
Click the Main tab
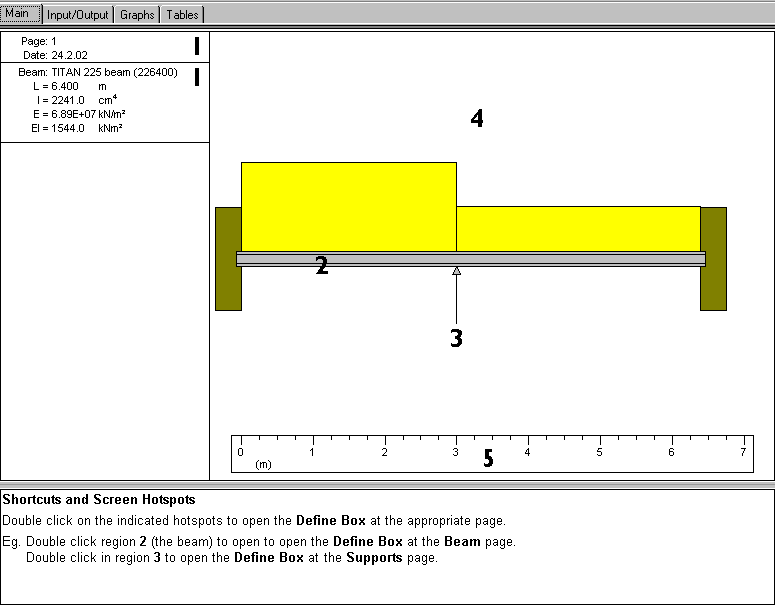coord(21,14)
